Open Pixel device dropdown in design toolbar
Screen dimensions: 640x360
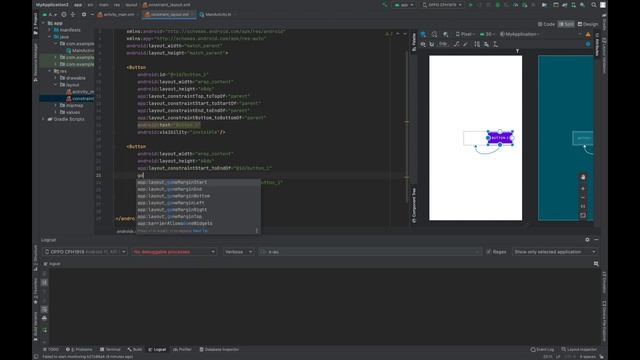click(466, 34)
